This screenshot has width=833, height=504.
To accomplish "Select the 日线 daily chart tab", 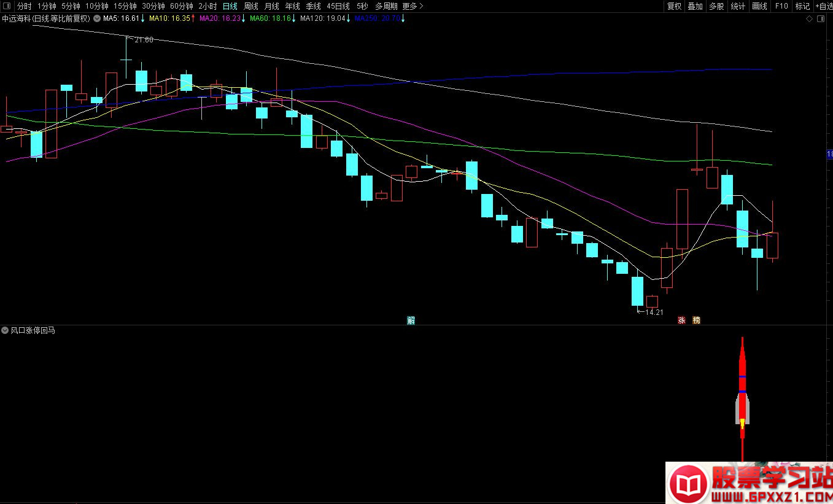I will 230,6.
